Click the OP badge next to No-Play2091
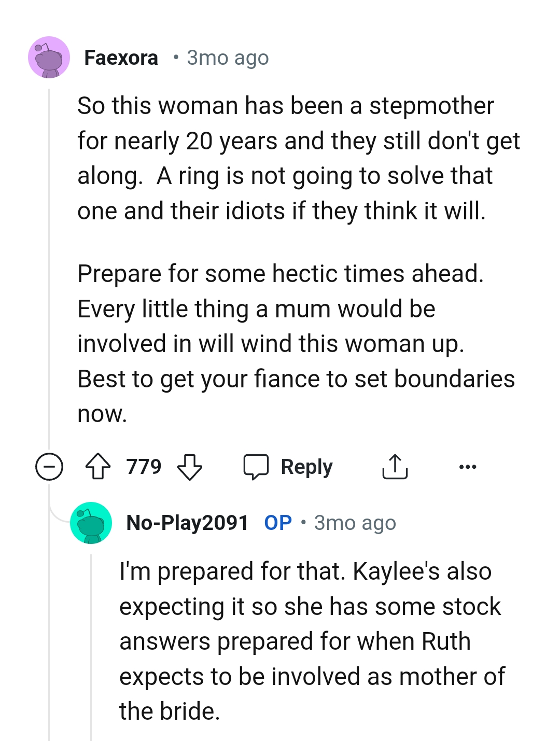Image resolution: width=560 pixels, height=741 pixels. coord(277,523)
